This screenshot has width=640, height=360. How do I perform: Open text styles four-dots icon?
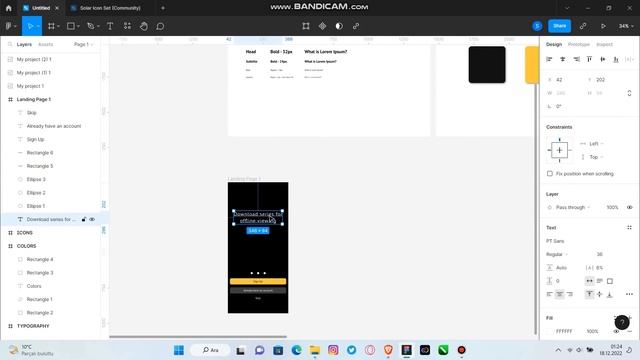[x=629, y=228]
